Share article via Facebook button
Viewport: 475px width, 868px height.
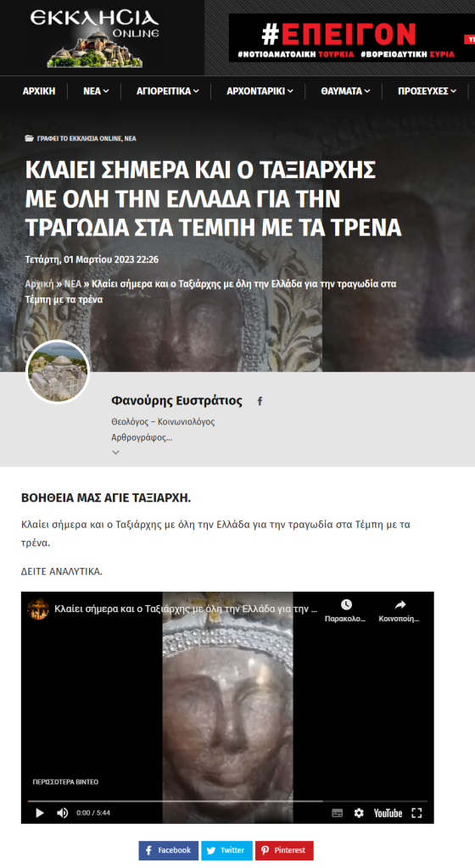[168, 850]
